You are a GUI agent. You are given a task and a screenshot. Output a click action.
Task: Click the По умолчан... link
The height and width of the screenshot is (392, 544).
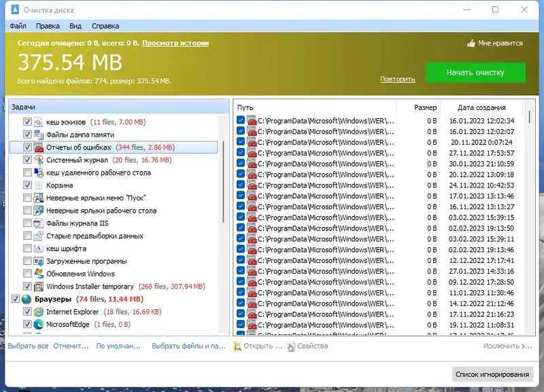118,346
